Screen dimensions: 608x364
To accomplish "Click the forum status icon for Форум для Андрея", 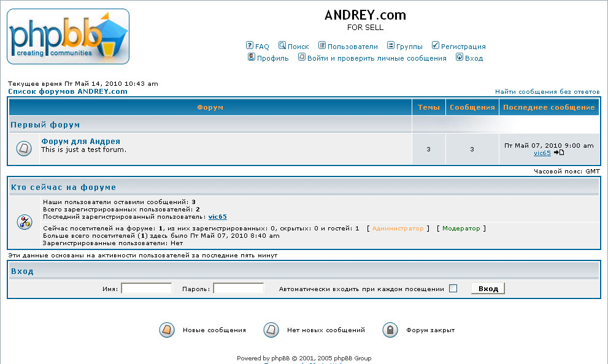I will click(24, 148).
